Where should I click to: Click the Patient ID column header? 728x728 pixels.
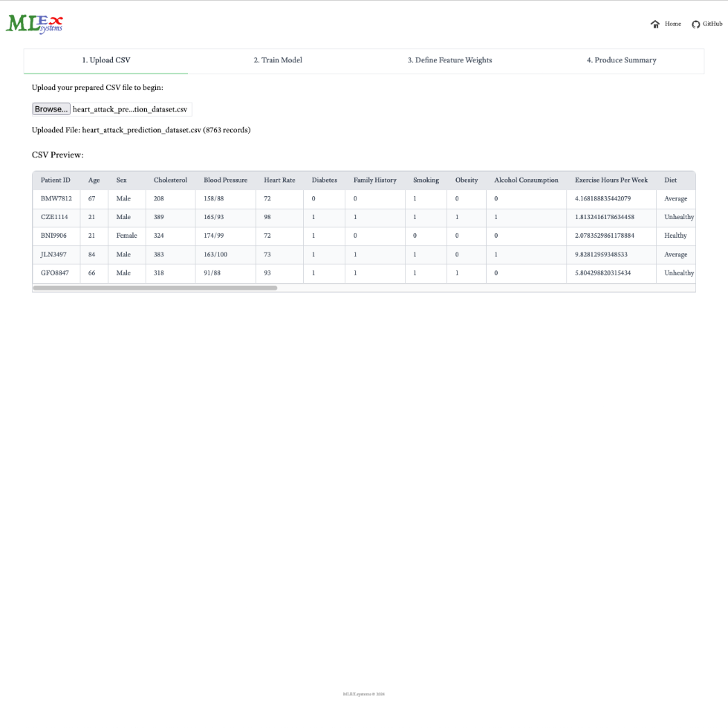[56, 181]
